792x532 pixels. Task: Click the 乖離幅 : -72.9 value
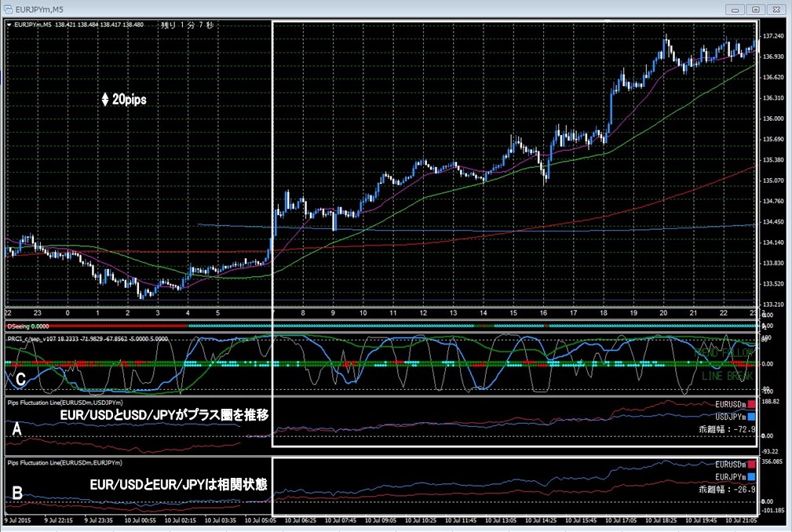click(728, 429)
